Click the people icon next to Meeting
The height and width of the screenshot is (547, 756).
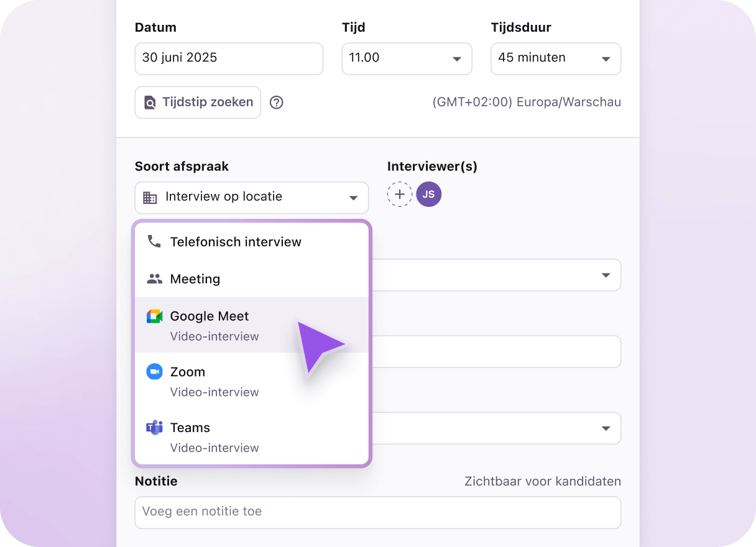[154, 278]
